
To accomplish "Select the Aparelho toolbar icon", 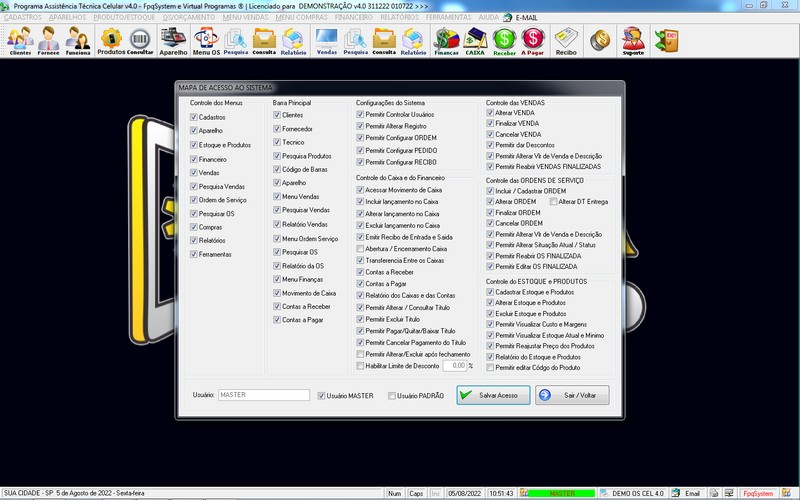I will click(173, 40).
